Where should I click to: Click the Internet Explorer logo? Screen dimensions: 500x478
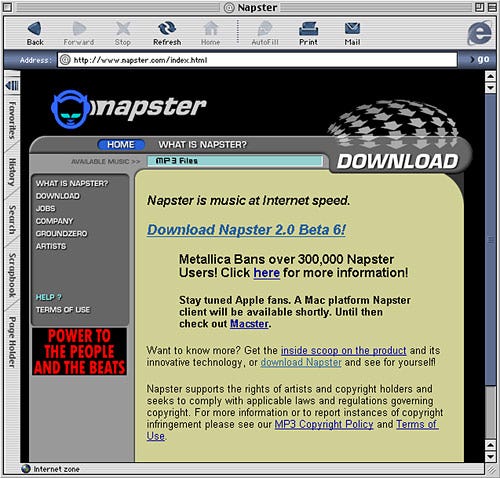[479, 33]
